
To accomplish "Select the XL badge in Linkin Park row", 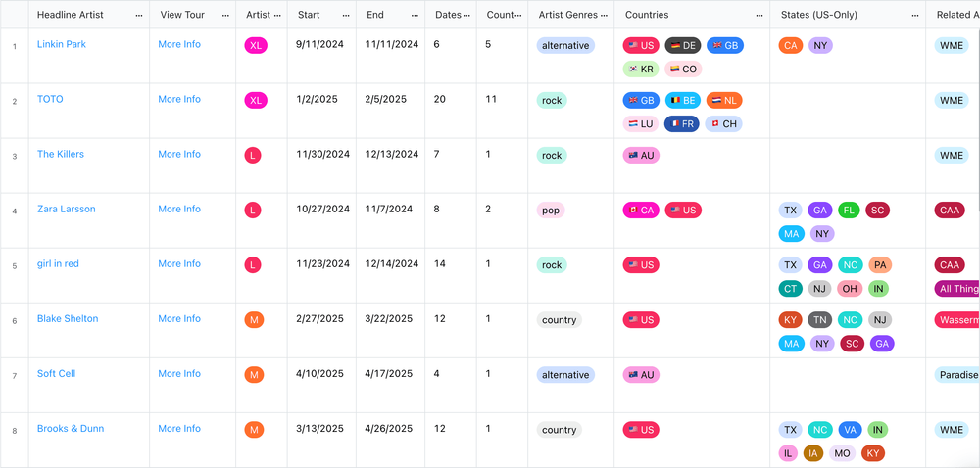I will 256,46.
